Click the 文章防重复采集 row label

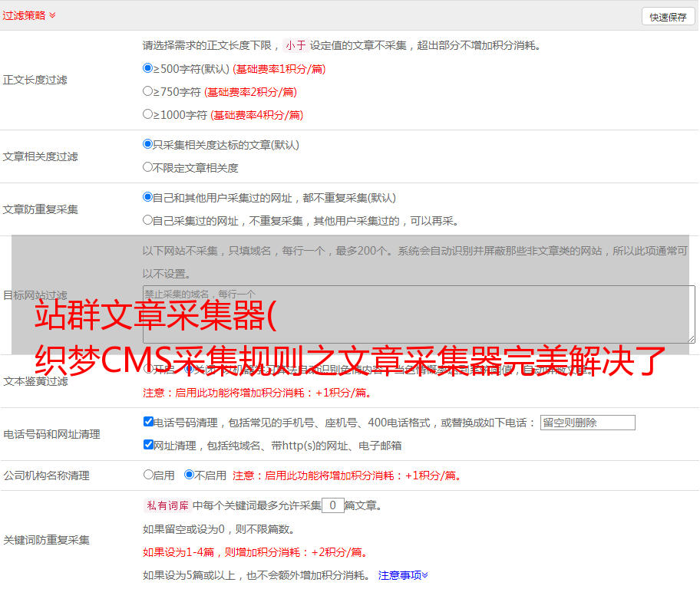(x=40, y=209)
